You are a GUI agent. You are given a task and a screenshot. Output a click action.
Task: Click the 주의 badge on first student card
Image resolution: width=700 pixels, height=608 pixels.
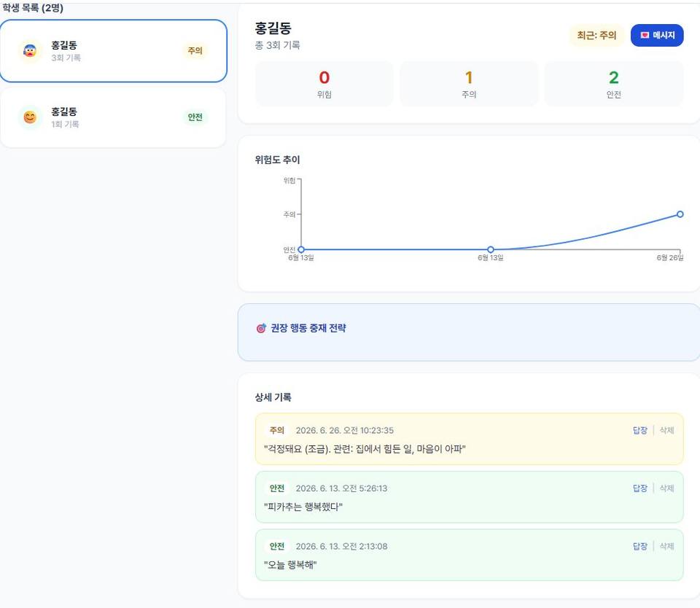pos(195,51)
